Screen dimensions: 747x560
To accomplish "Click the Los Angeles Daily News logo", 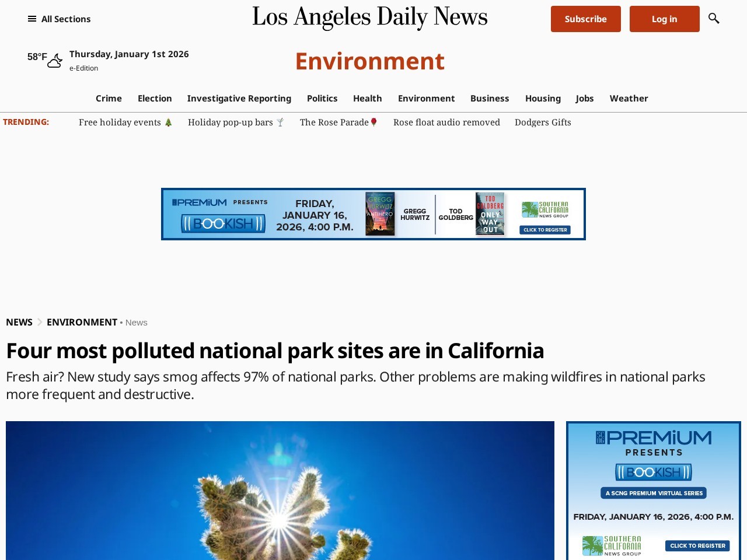I will coord(369,17).
